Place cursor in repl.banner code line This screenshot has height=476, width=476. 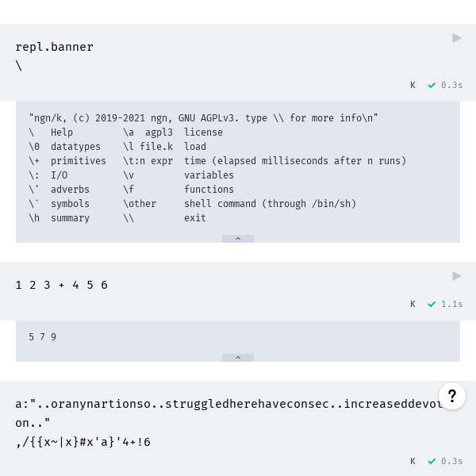54,47
